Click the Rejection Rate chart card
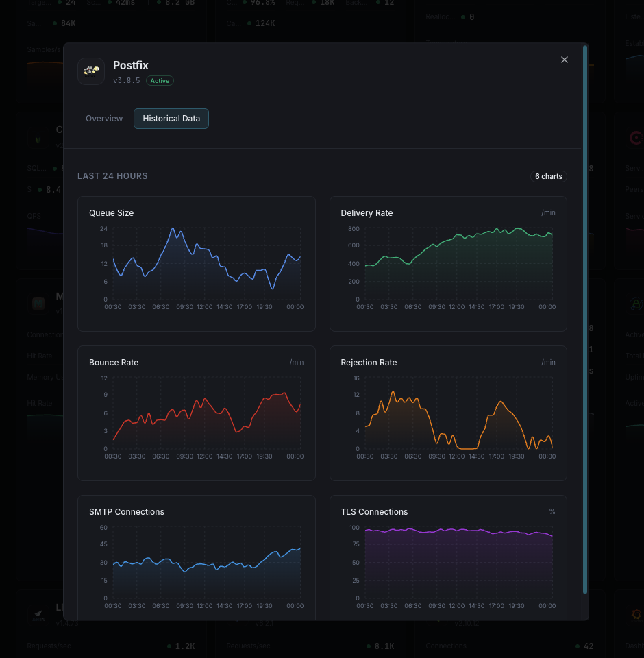Viewport: 644px width, 658px height. pos(448,413)
